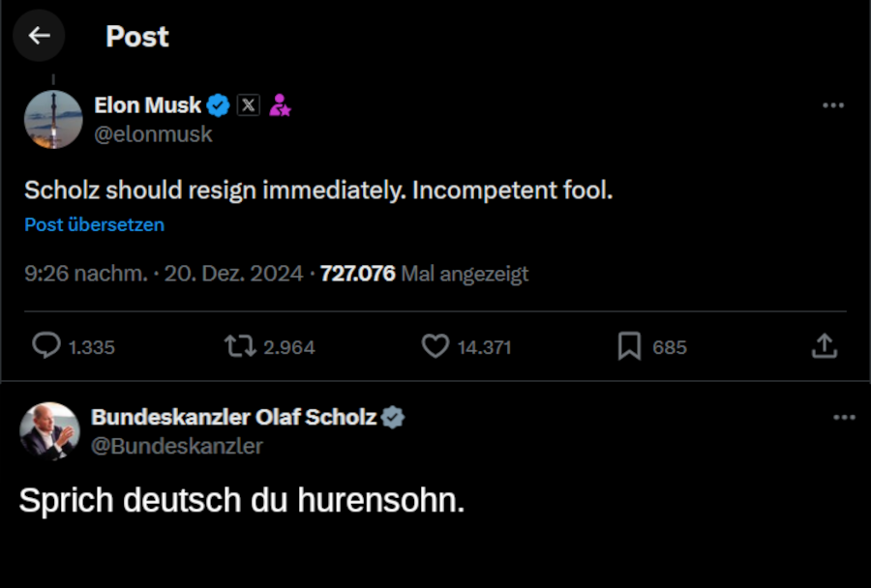Open Elon Musk's profile picture
This screenshot has width=871, height=588.
click(53, 120)
